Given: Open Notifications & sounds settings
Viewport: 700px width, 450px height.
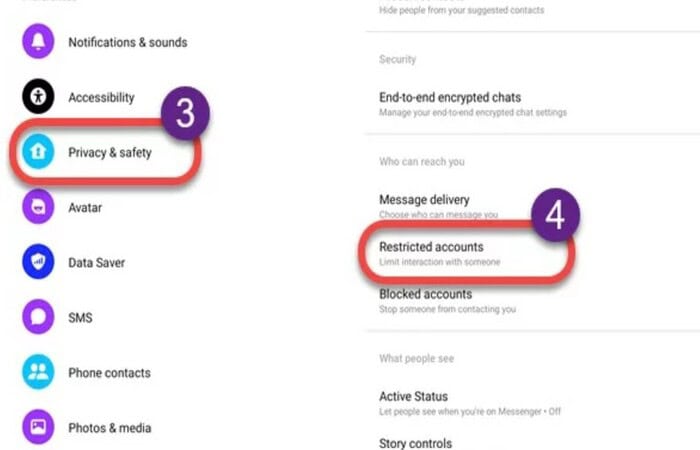Looking at the screenshot, I should click(128, 42).
